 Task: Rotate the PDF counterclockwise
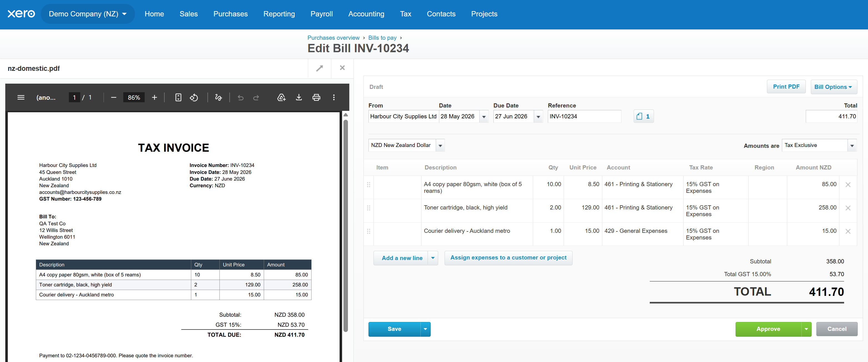[x=194, y=98]
